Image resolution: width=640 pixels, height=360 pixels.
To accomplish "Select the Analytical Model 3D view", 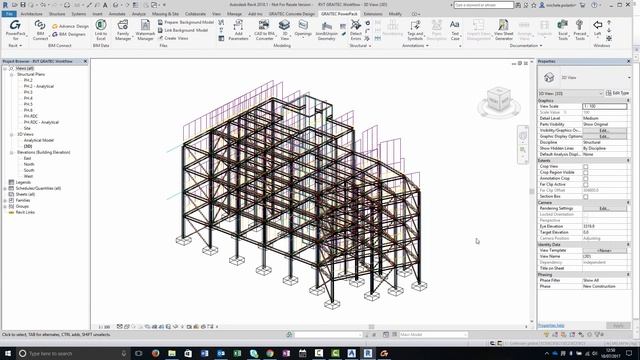I will pyautogui.click(x=39, y=140).
